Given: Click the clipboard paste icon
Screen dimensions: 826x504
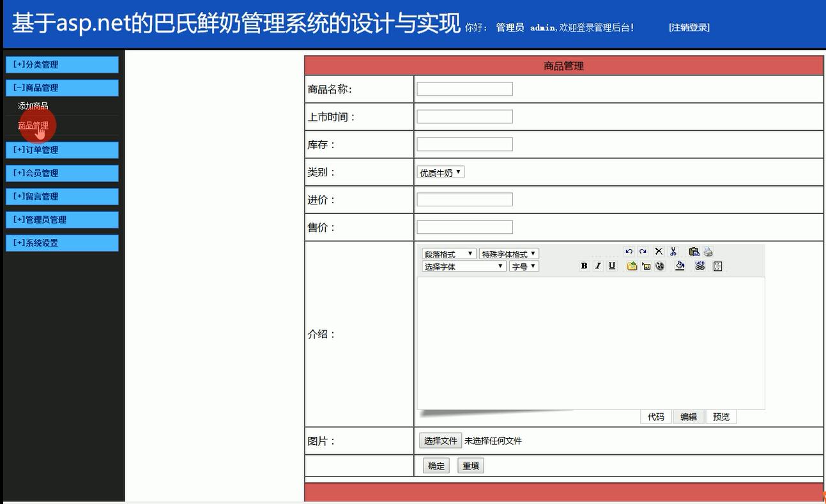Looking at the screenshot, I should (694, 252).
